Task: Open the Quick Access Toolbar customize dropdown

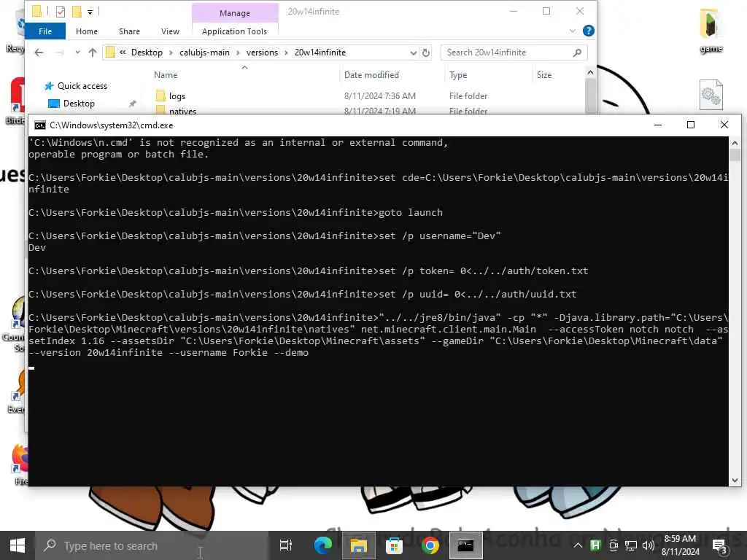Action: [90, 12]
